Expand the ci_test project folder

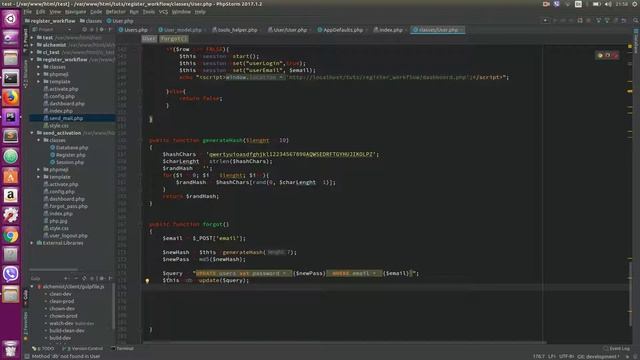pyautogui.click(x=32, y=52)
